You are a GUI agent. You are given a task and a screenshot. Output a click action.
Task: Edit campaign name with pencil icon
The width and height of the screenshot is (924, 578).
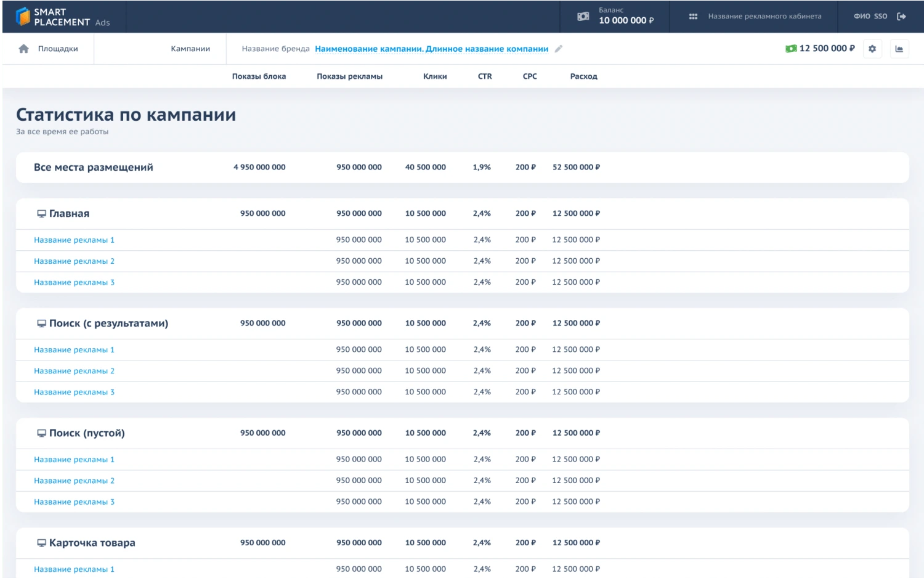(x=559, y=49)
